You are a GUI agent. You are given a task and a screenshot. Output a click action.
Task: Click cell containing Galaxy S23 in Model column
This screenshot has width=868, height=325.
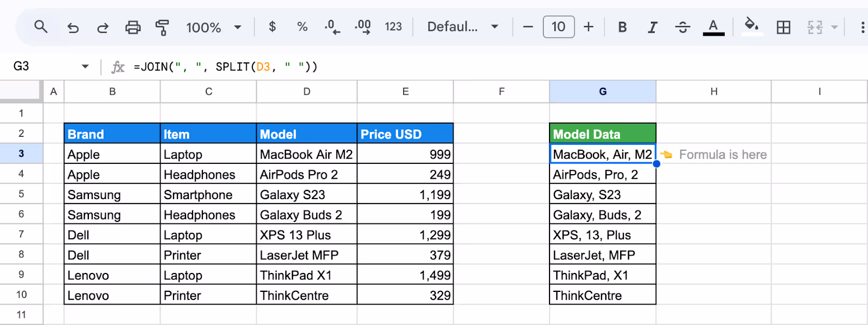pos(307,194)
